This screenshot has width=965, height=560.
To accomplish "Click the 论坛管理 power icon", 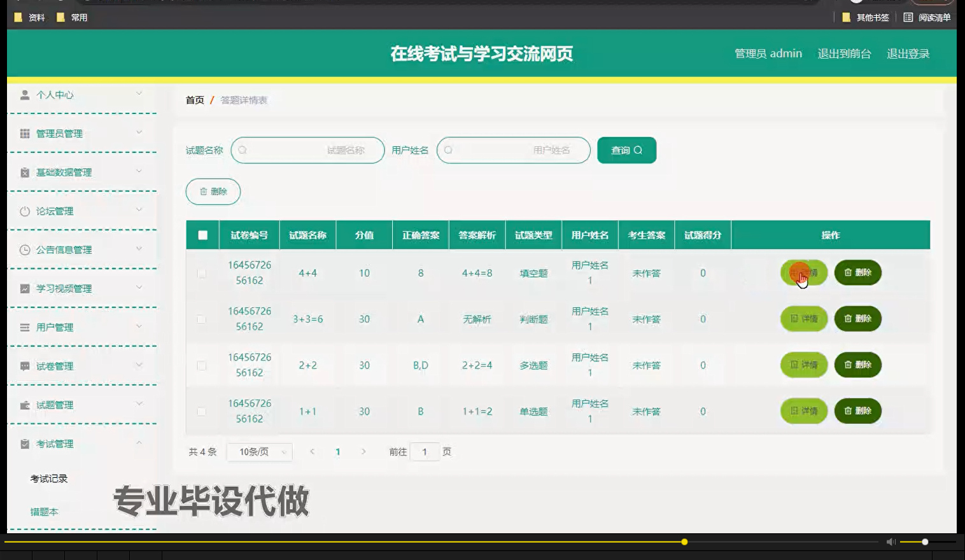I will coord(24,211).
